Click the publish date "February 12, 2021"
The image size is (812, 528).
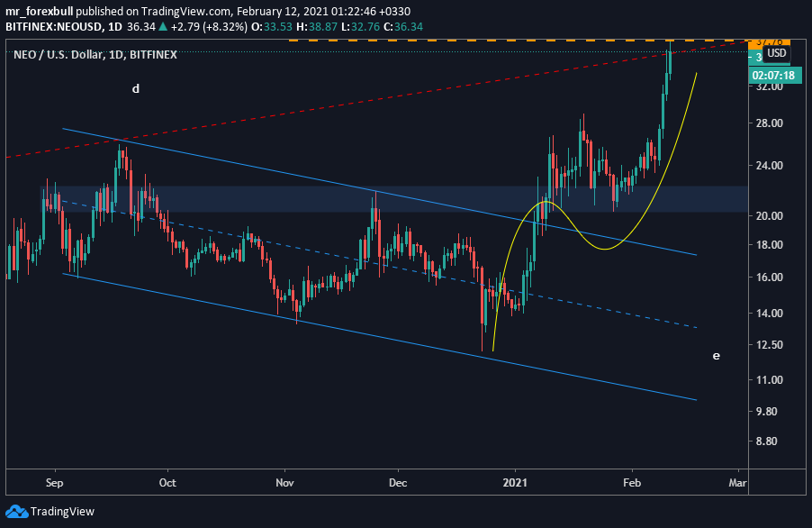tap(281, 12)
